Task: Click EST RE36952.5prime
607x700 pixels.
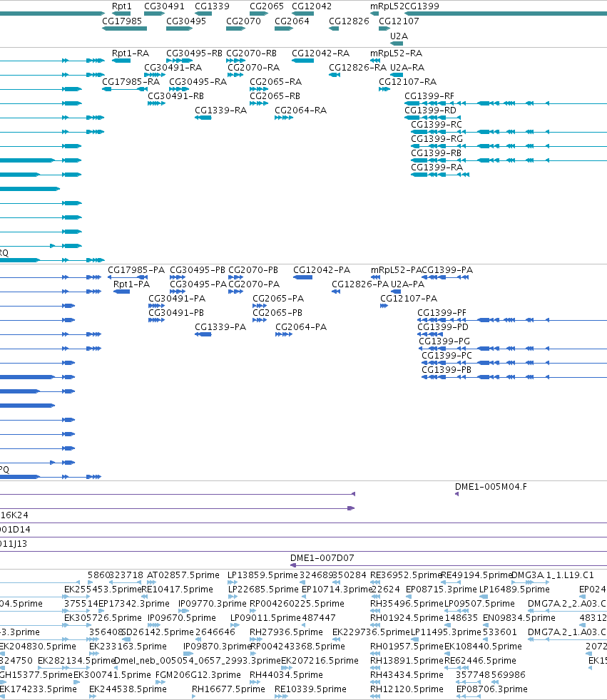Action: (x=406, y=575)
